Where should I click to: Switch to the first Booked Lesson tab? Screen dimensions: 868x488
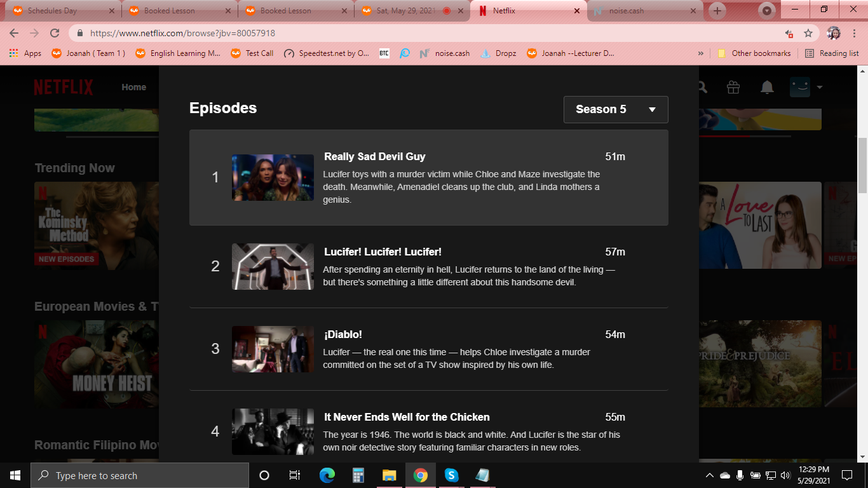[178, 11]
